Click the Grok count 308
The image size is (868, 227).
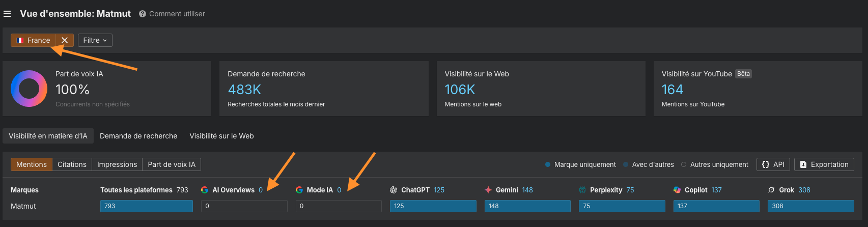tap(804, 190)
